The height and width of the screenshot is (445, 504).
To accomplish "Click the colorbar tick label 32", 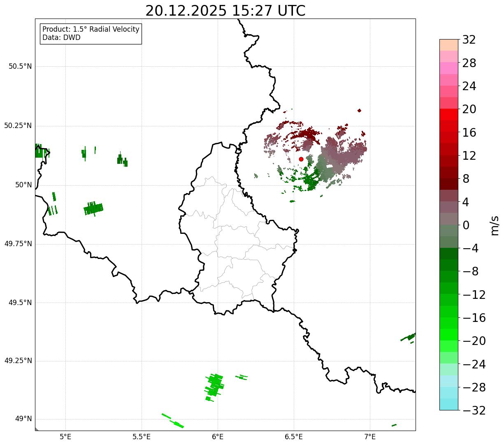I will click(x=469, y=40).
